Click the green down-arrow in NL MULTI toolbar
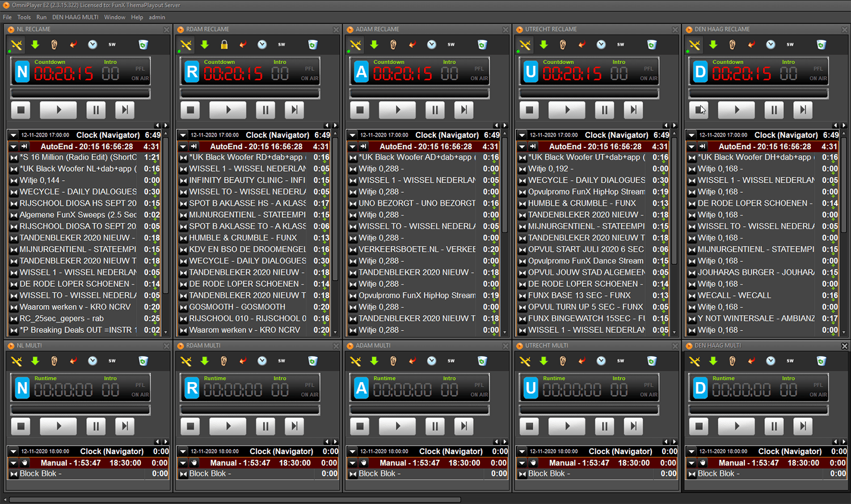The image size is (851, 504). click(35, 361)
